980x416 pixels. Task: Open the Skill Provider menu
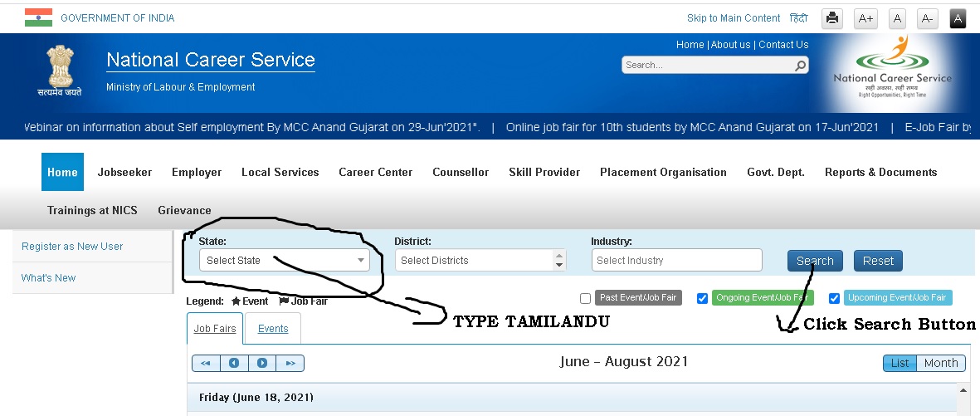544,172
